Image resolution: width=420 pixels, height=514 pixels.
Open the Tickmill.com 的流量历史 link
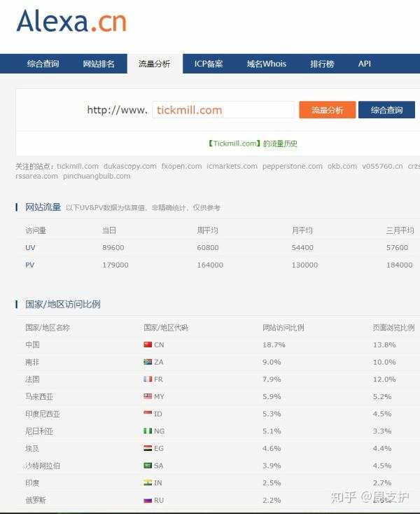(x=252, y=144)
